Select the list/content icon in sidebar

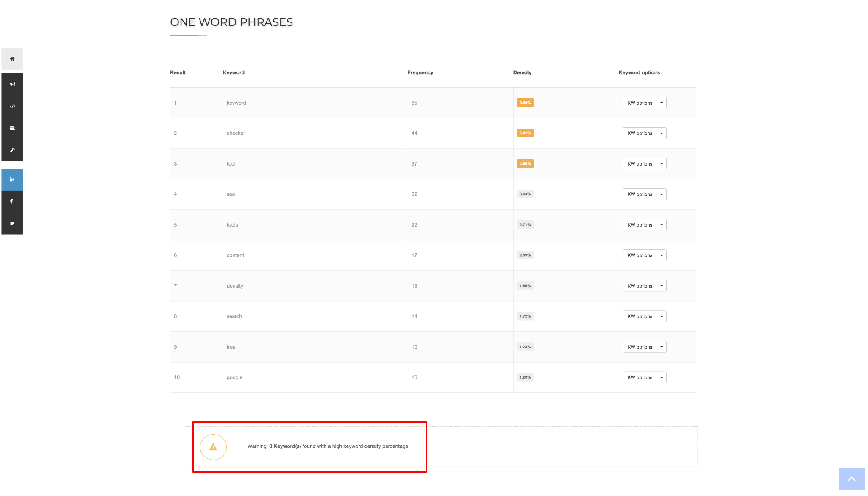click(x=12, y=128)
